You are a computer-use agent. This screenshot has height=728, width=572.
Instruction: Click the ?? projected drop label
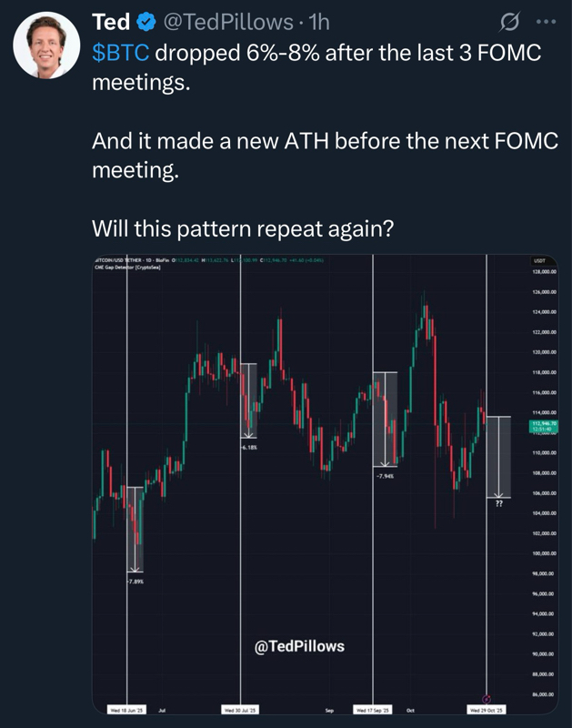pyautogui.click(x=498, y=503)
